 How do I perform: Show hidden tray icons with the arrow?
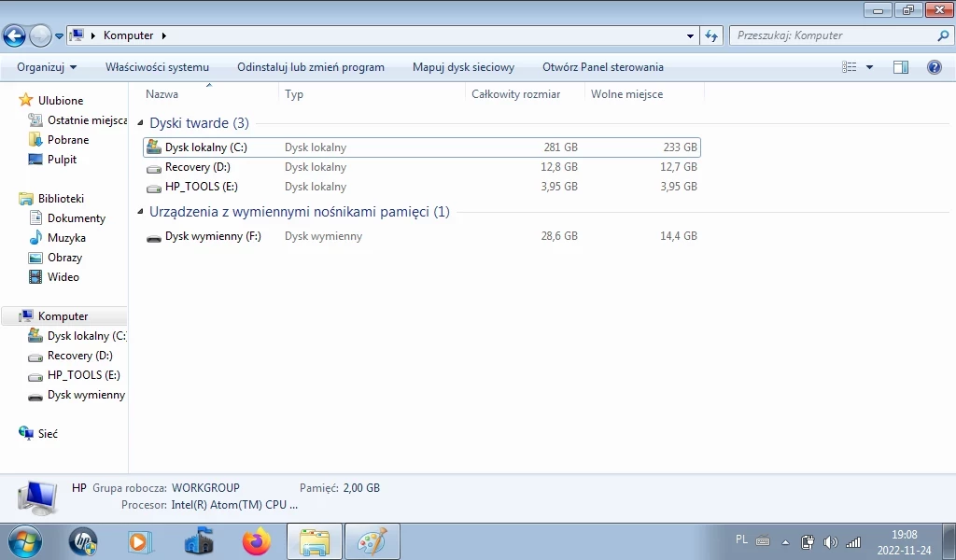click(783, 540)
